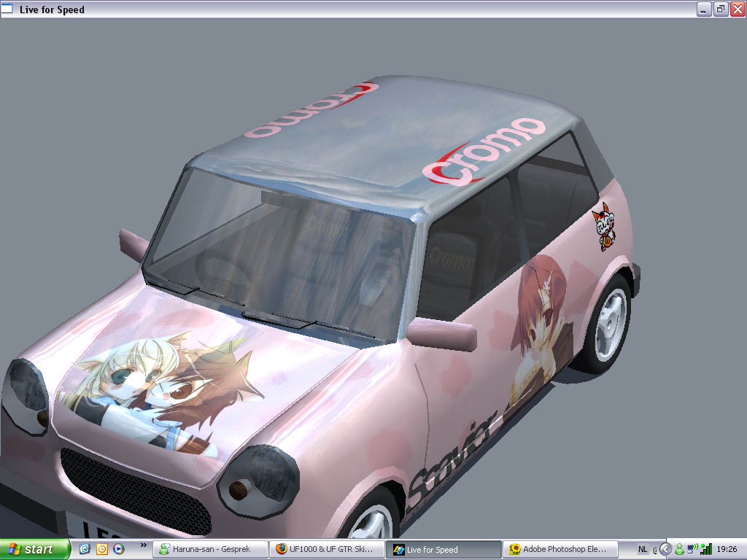The width and height of the screenshot is (747, 560).
Task: Close the Live for Speed window
Action: 738,9
